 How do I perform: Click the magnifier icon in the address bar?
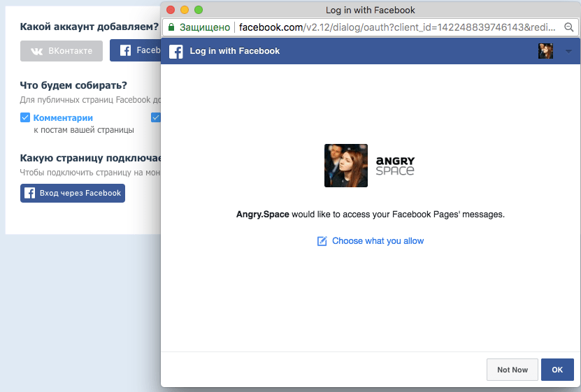point(569,27)
